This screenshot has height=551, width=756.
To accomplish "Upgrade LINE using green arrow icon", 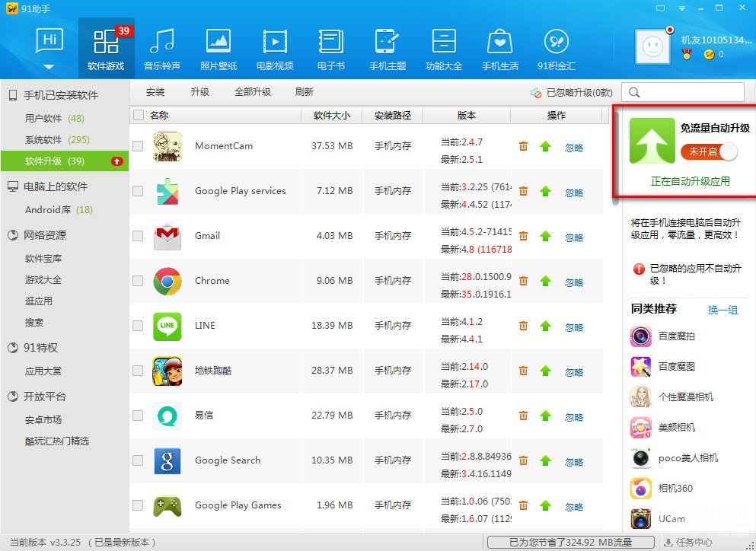I will pyautogui.click(x=545, y=326).
